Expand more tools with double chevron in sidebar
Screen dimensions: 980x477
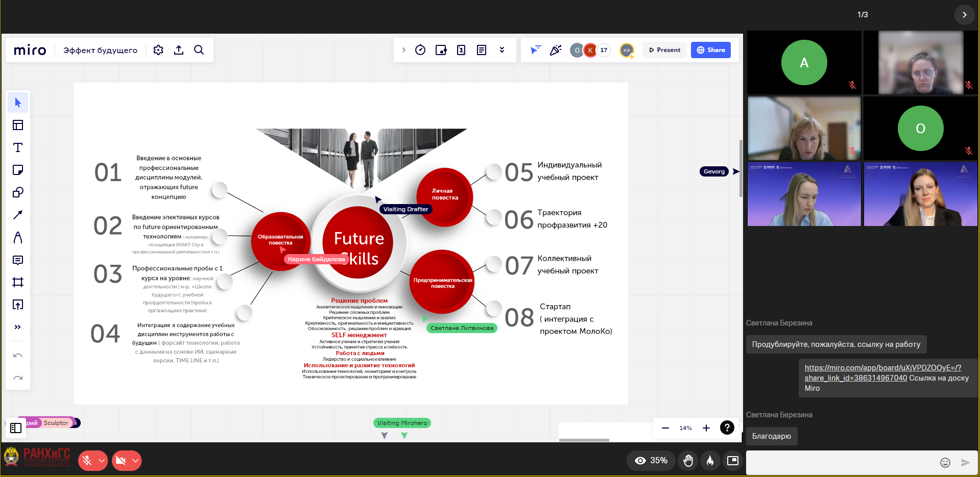pyautogui.click(x=18, y=327)
